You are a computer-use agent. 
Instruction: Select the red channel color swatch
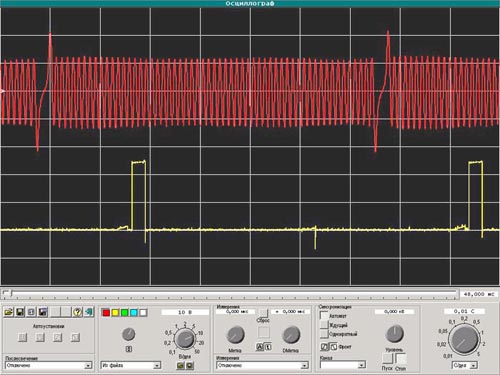[106, 313]
